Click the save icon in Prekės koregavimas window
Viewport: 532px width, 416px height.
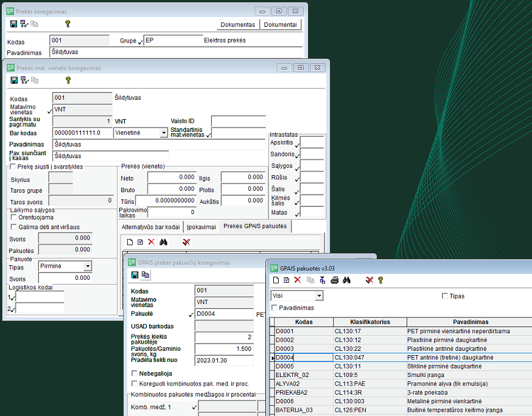[13, 24]
